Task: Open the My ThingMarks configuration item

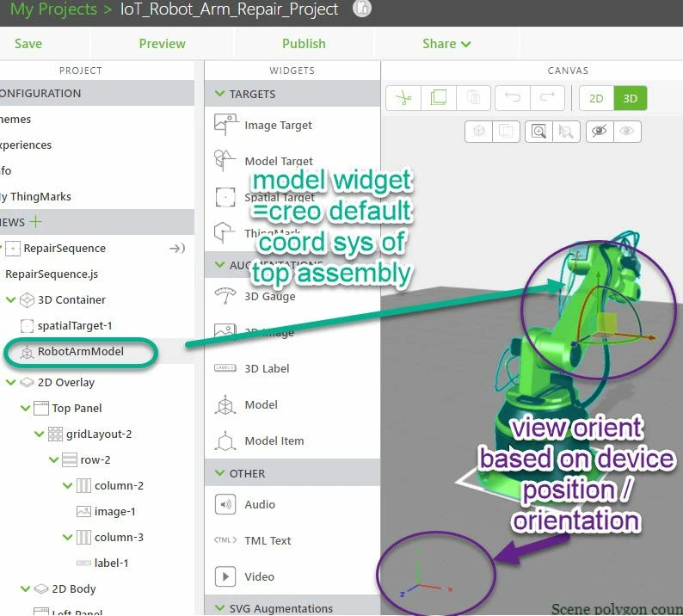Action: click(x=35, y=196)
